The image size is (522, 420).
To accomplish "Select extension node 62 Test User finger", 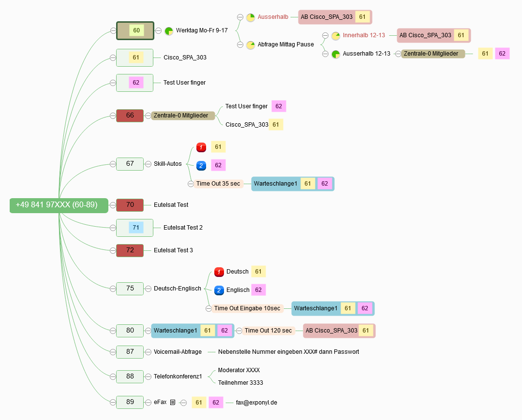I will [x=135, y=83].
